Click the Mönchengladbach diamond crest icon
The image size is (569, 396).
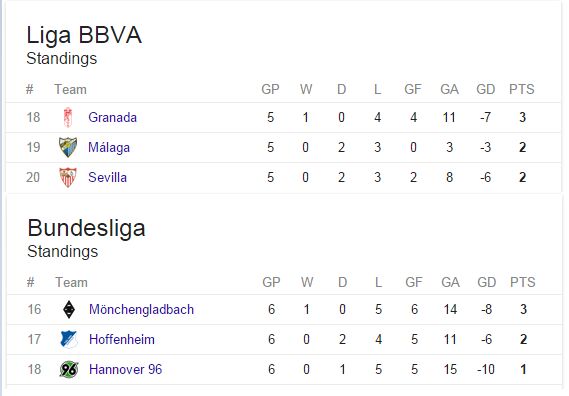click(x=69, y=310)
